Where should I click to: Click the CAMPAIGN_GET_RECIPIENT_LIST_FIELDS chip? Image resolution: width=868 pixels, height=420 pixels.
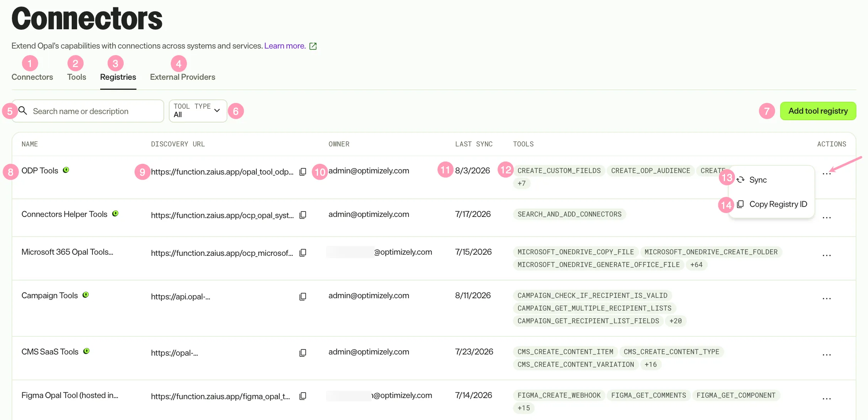pyautogui.click(x=588, y=321)
